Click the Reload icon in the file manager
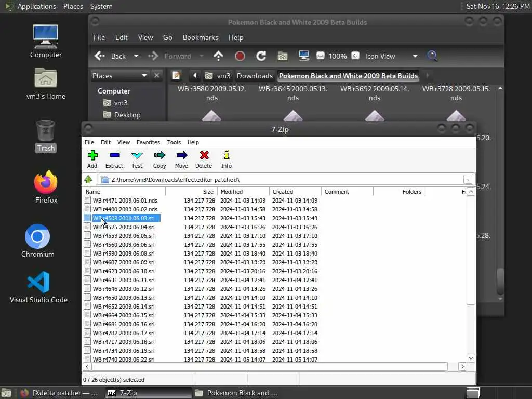 coord(261,56)
